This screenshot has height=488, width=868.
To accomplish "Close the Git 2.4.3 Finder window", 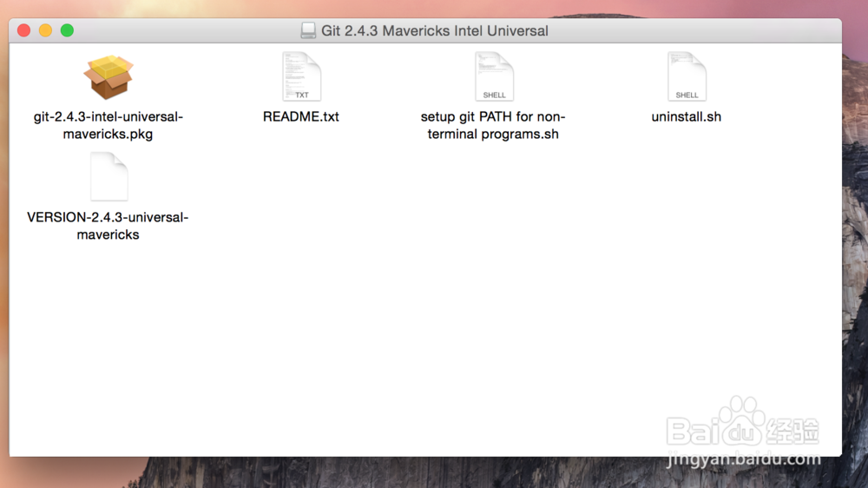I will click(x=23, y=30).
